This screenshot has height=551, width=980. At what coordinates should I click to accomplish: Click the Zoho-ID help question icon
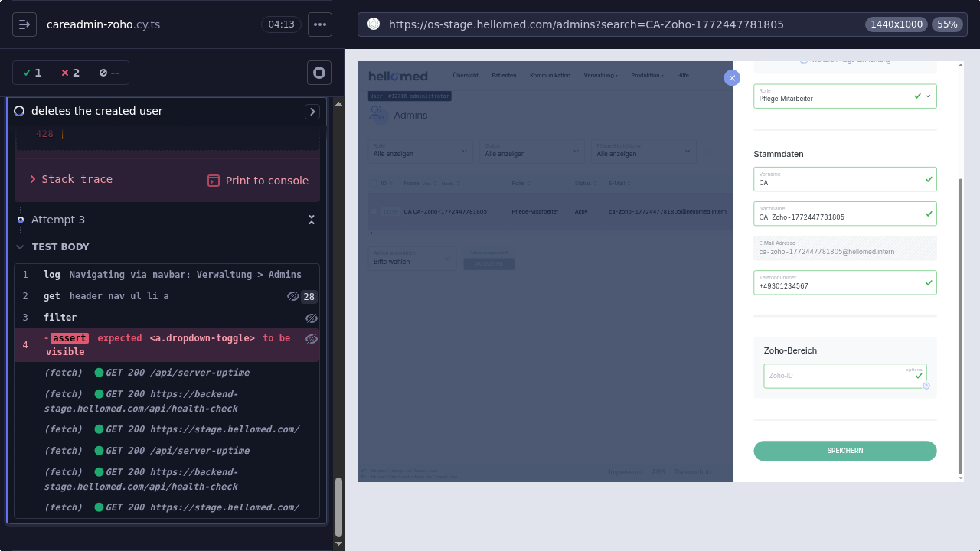pyautogui.click(x=926, y=386)
